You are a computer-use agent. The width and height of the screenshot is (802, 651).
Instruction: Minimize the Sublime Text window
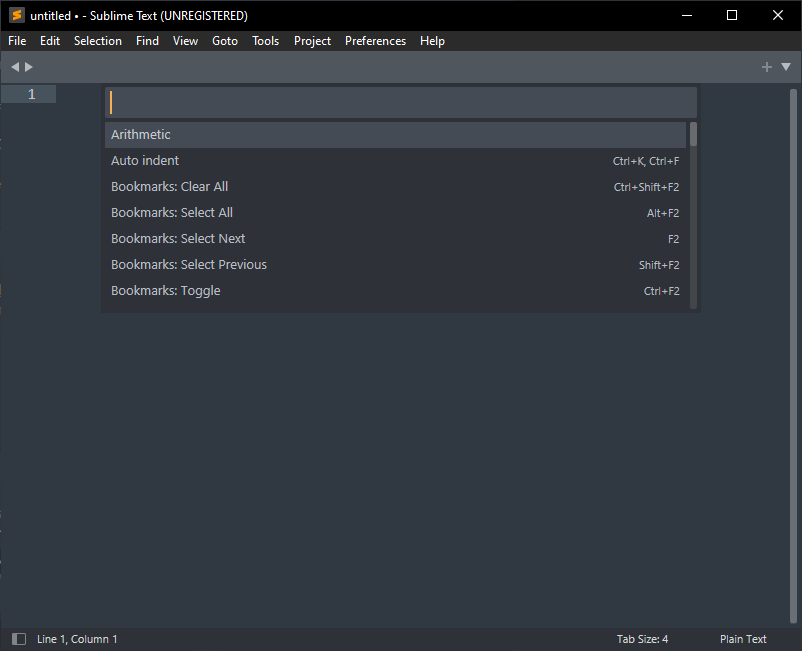coord(687,15)
